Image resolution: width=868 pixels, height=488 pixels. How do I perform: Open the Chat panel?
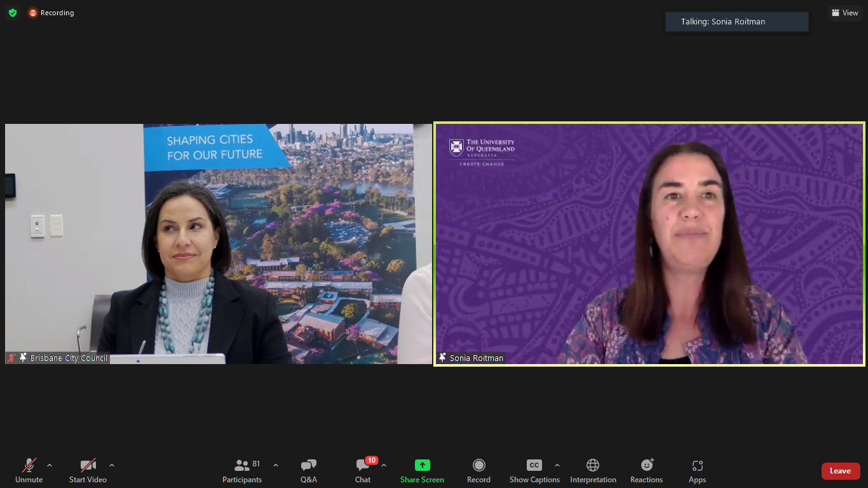[x=363, y=471]
